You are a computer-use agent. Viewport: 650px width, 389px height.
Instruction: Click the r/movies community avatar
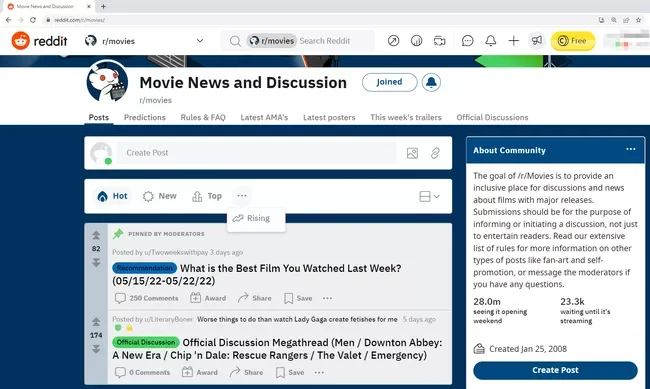[107, 81]
